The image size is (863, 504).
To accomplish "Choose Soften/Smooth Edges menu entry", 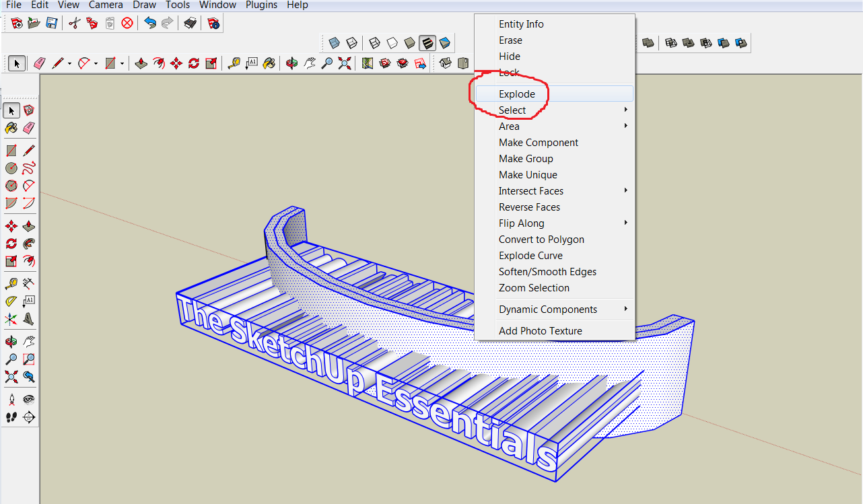I will (554, 272).
